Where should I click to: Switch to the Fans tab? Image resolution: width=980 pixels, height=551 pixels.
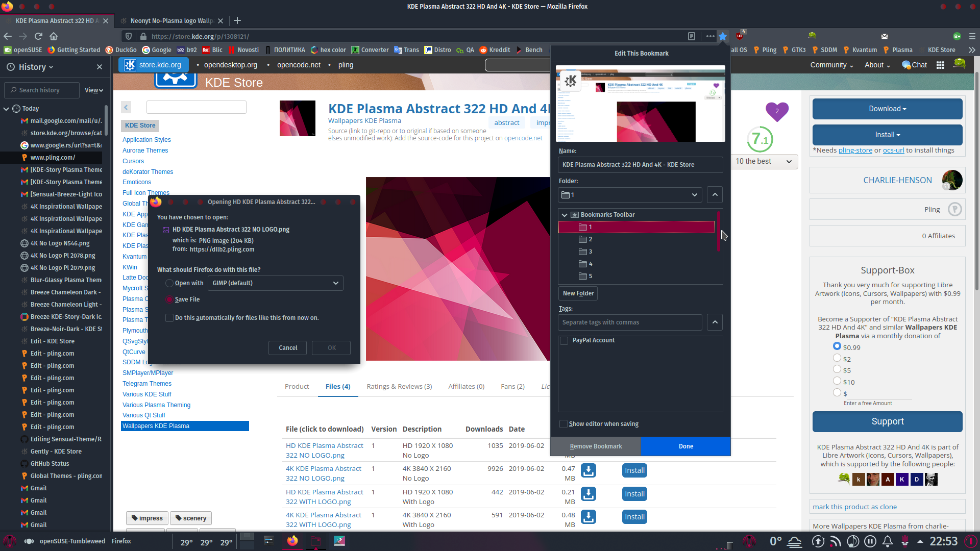[512, 387]
